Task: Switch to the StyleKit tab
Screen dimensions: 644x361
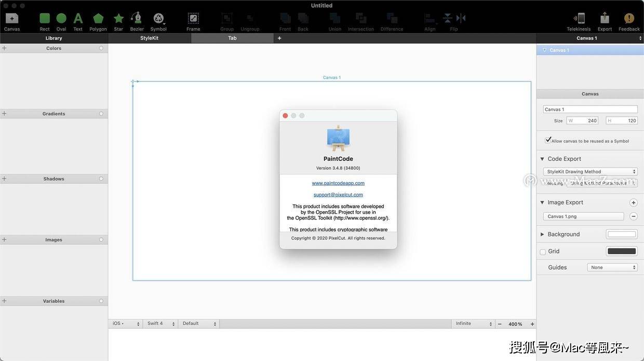Action: [150, 38]
